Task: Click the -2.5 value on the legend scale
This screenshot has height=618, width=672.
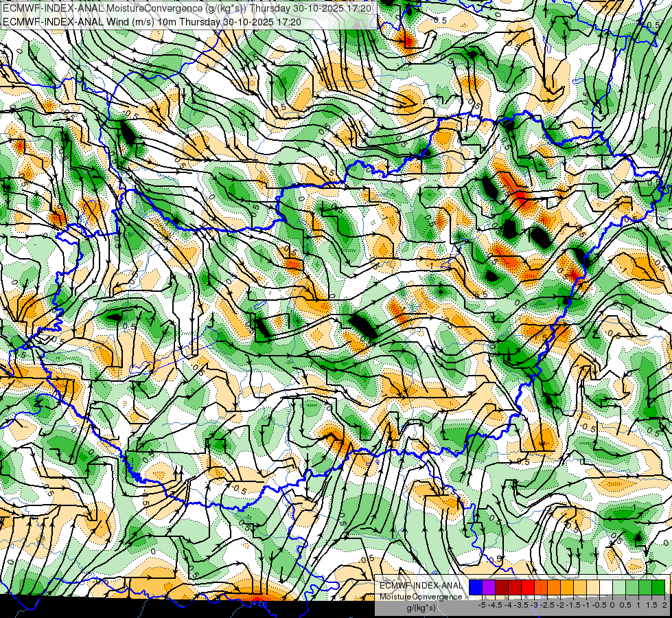Action: (547, 605)
